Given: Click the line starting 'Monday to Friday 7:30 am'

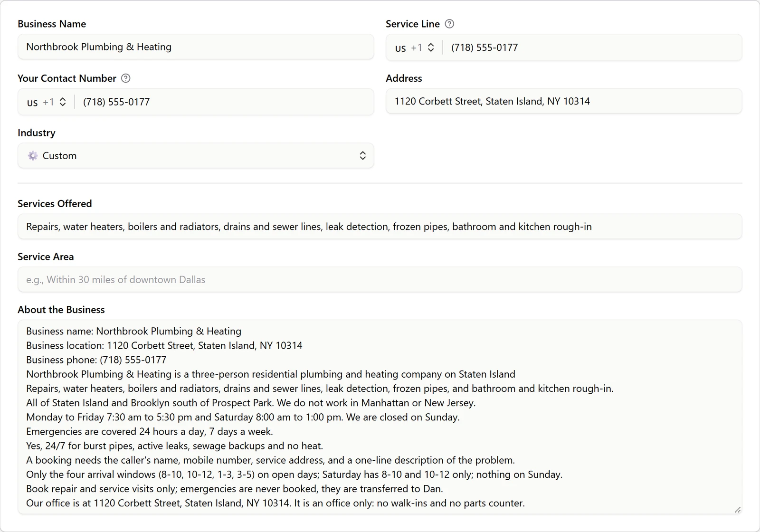Looking at the screenshot, I should coord(243,418).
